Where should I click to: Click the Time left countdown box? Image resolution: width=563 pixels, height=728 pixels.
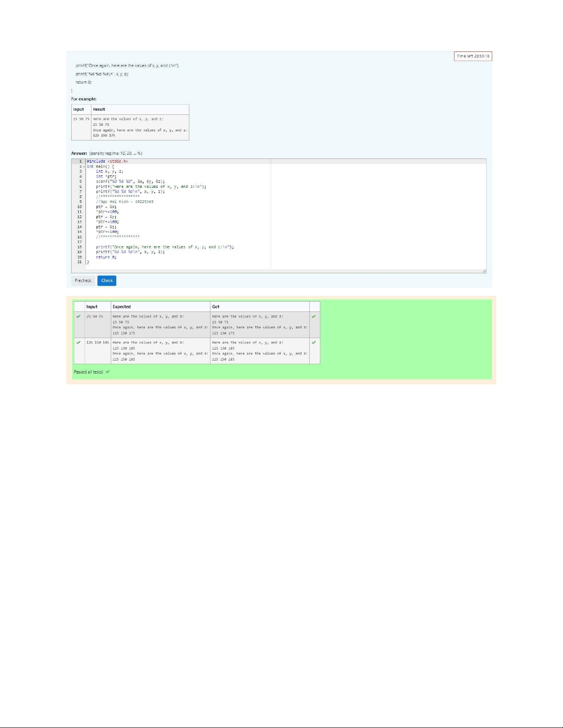473,56
